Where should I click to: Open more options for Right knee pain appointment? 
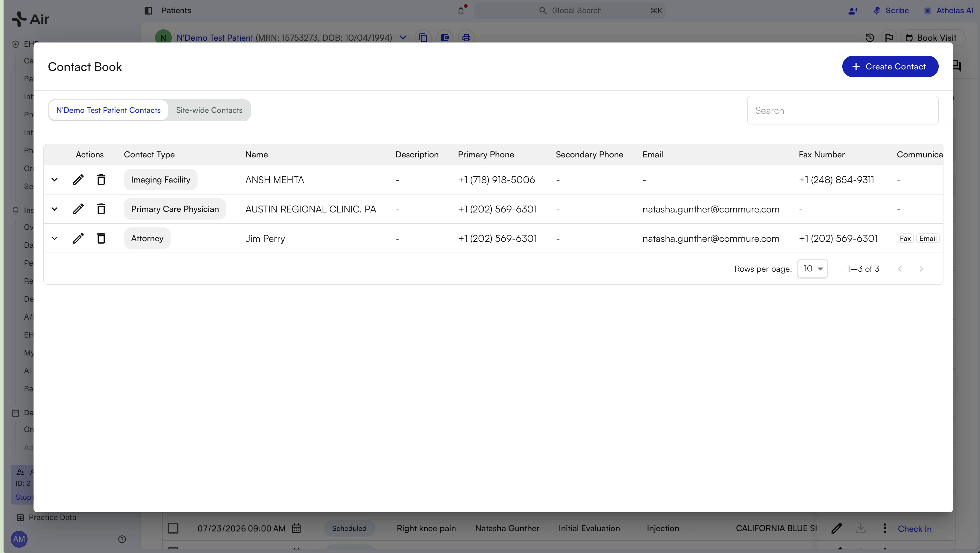click(x=885, y=528)
